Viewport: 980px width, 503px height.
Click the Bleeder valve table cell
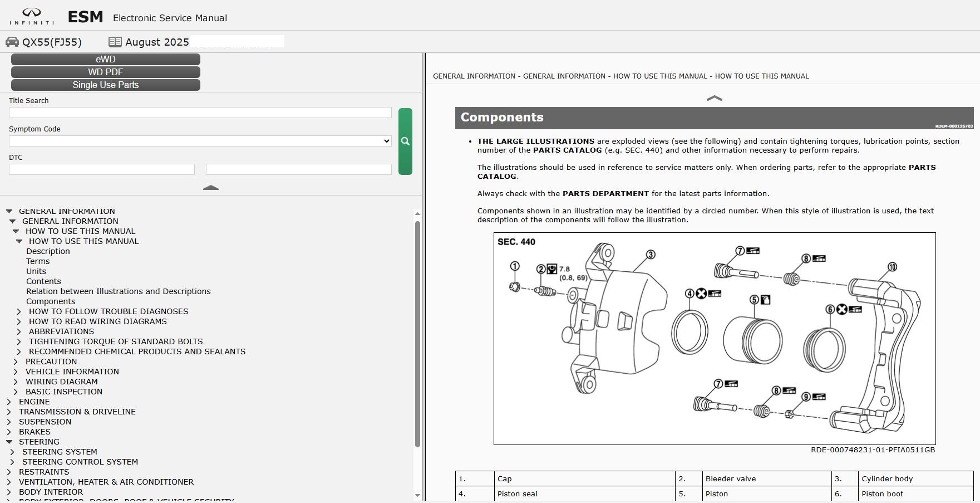(x=767, y=478)
